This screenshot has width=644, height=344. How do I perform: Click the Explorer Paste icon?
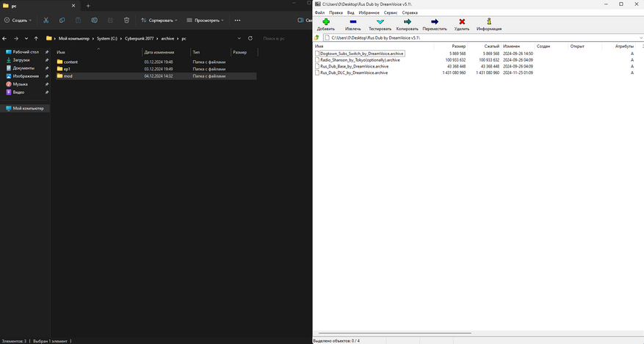tap(78, 20)
